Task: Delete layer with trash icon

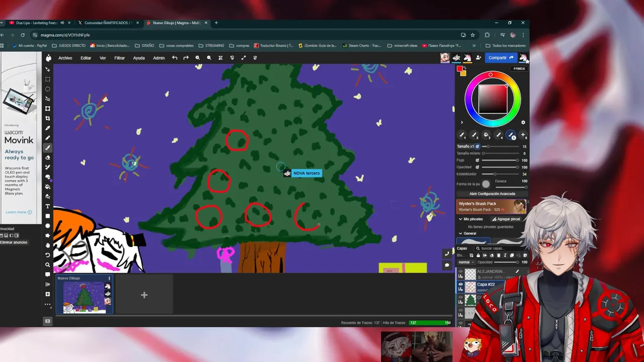Action: (499, 255)
